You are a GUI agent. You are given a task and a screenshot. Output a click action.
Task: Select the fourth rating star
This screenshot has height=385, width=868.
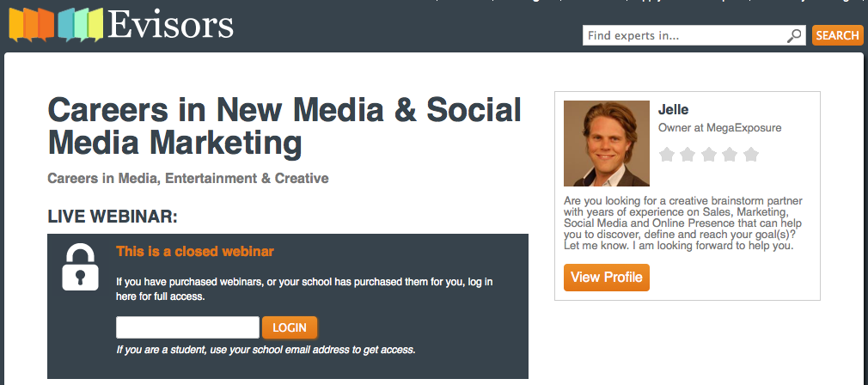(730, 155)
